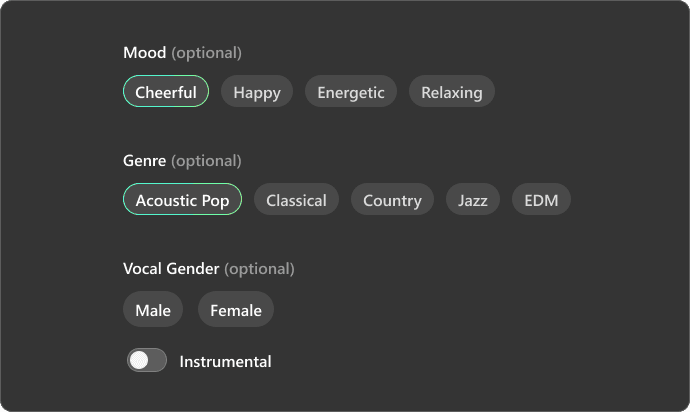Click the gray (optional) text beside Mood
This screenshot has width=690, height=412.
click(x=206, y=53)
